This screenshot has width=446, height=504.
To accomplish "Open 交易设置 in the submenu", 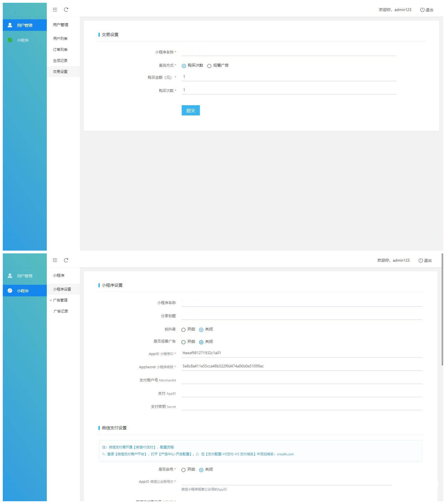I will coord(60,72).
